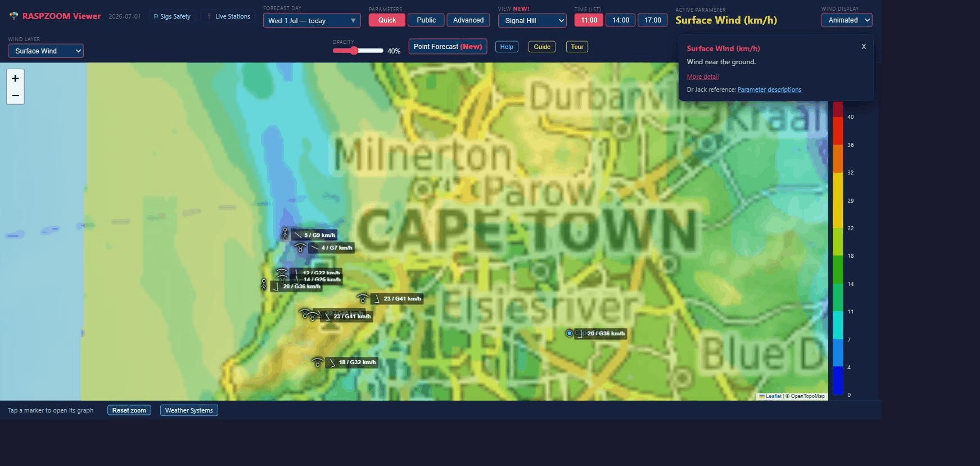Click the 40% opacity value
This screenshot has height=466, width=980.
(x=394, y=51)
